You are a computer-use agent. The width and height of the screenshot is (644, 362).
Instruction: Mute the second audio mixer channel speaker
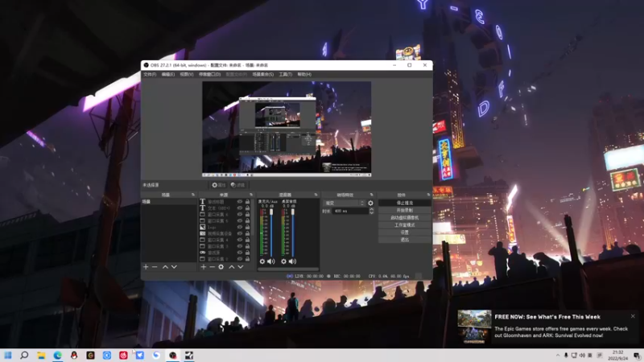click(x=292, y=261)
